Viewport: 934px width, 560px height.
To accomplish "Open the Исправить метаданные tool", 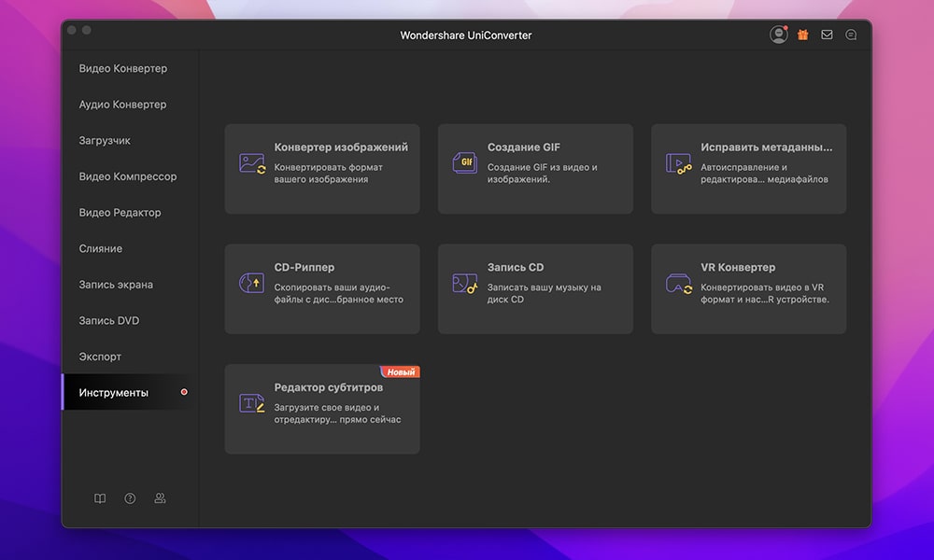I will (x=747, y=168).
